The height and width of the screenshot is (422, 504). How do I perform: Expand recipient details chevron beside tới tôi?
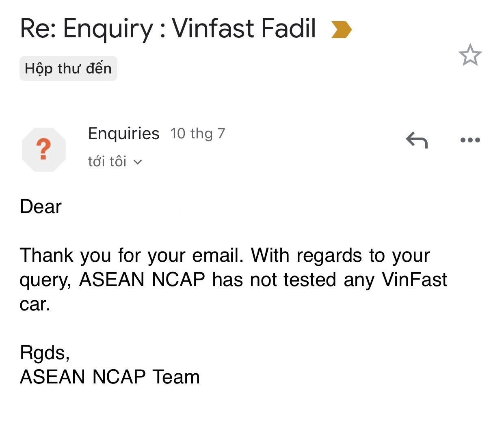point(138,162)
